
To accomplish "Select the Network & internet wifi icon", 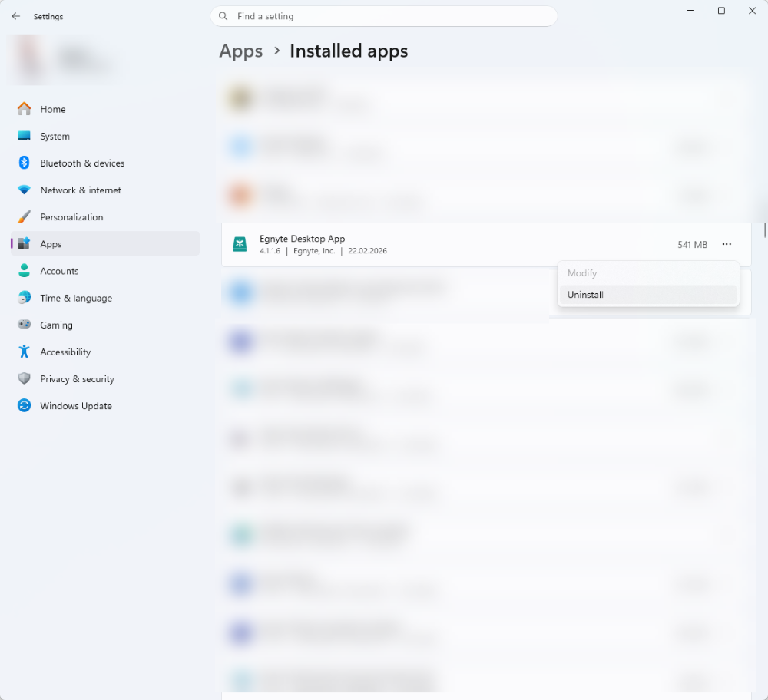I will 24,190.
